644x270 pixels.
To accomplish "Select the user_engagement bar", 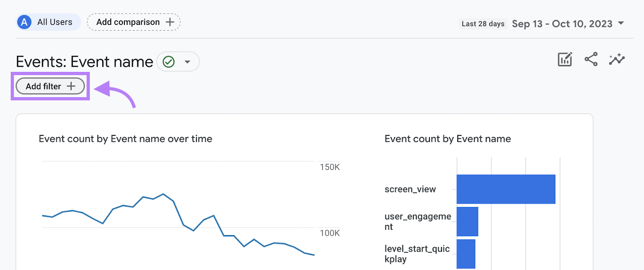I will point(467,221).
